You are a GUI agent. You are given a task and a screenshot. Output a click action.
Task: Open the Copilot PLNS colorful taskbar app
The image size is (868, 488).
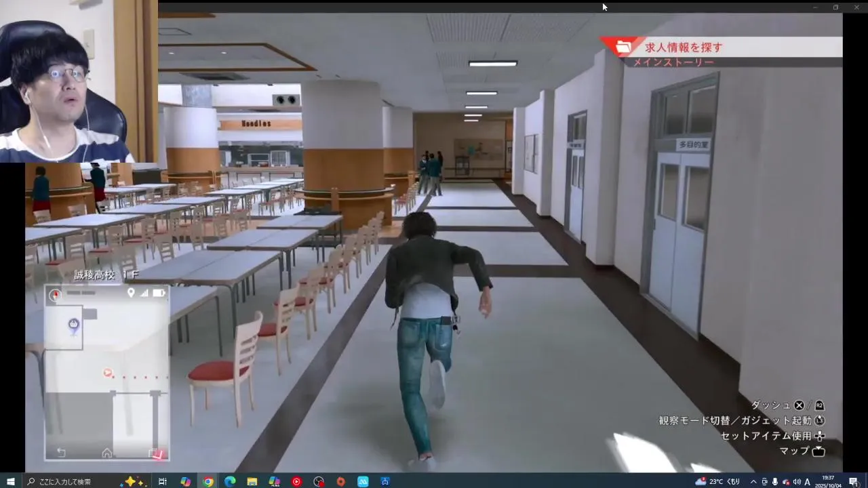pos(275,481)
